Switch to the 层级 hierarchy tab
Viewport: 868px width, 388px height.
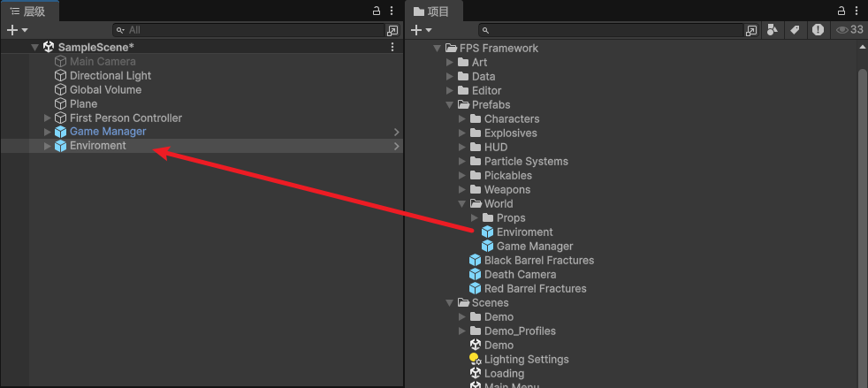click(29, 11)
